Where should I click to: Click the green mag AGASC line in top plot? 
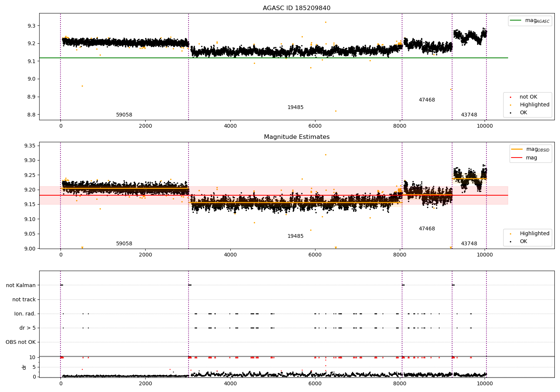click(274, 58)
